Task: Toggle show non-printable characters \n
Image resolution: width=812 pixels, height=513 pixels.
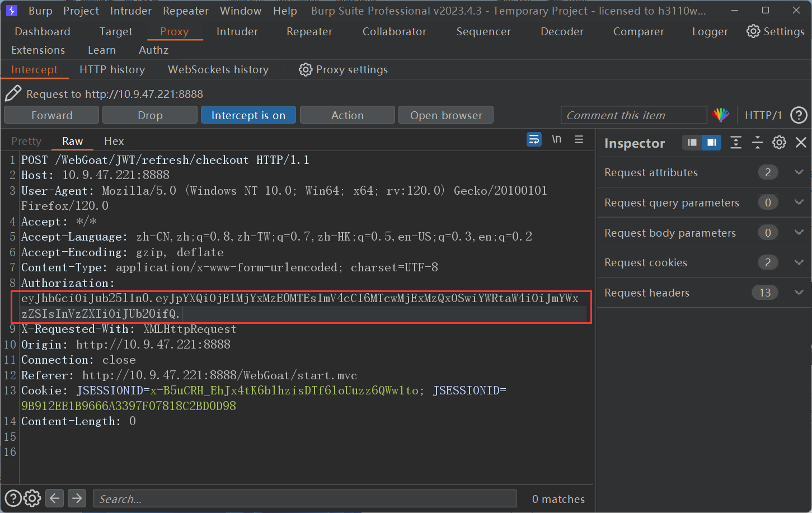Action: 556,139
